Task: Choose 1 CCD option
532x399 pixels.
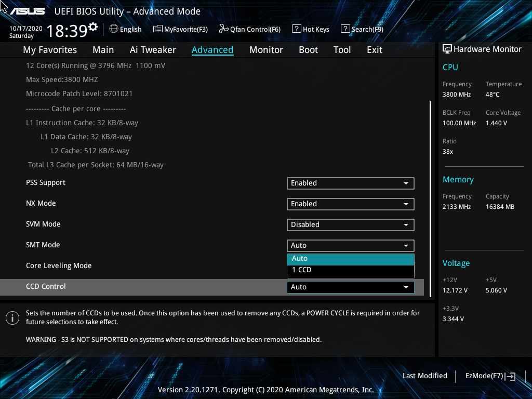Action: (x=351, y=270)
